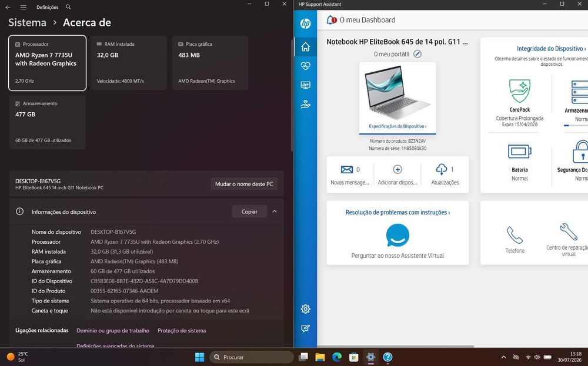This screenshot has width=588, height=366.
Task: Open the notification bell on the Dashboard
Action: [332, 20]
